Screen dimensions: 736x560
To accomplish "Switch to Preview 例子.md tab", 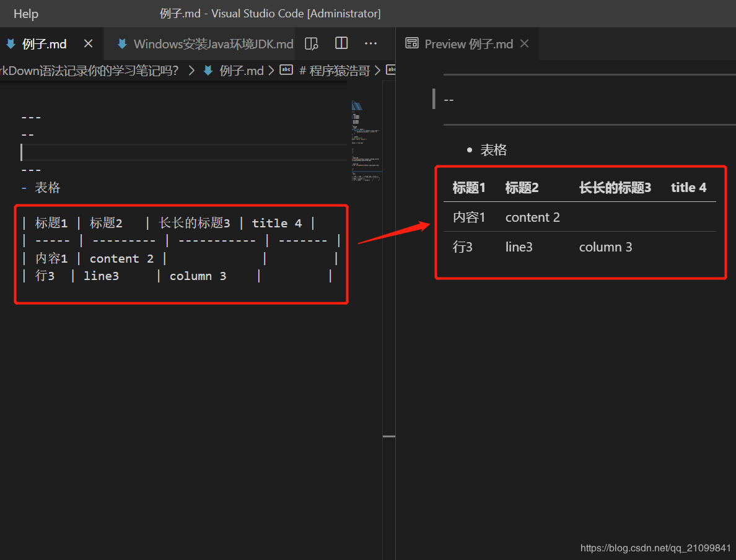I will 468,44.
